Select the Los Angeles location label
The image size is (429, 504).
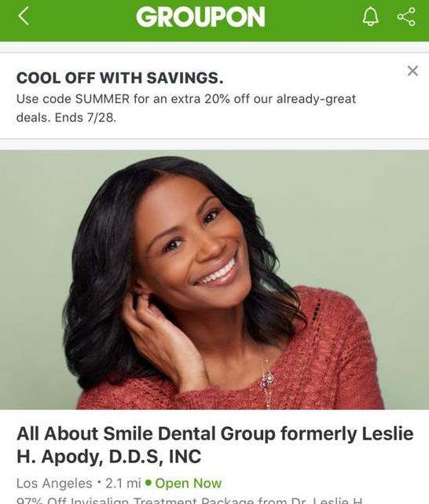(x=54, y=483)
